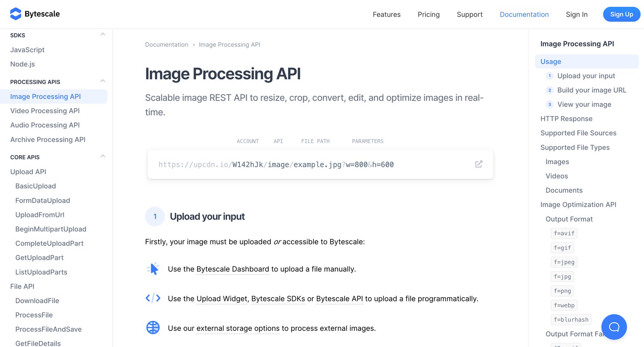The width and height of the screenshot is (644, 347).
Task: Open ProcessFileAndSave reference
Action: click(49, 329)
